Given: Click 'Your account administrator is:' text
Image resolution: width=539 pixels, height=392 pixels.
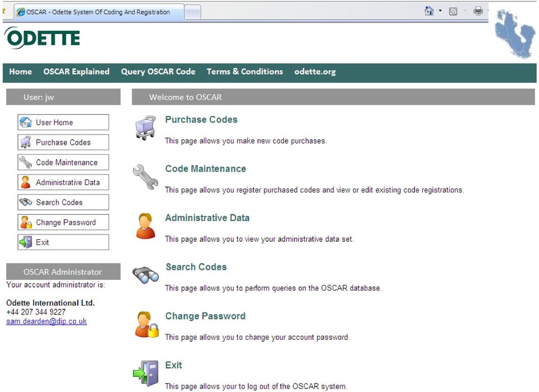Looking at the screenshot, I should click(x=56, y=284).
